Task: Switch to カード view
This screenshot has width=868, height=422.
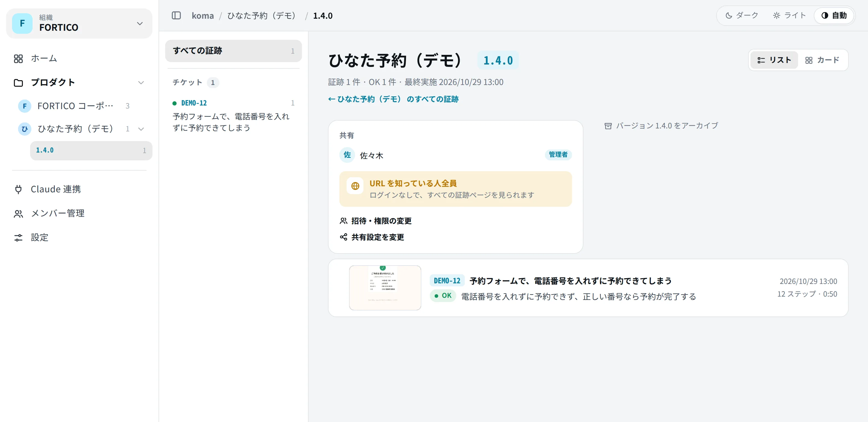Action: click(822, 60)
